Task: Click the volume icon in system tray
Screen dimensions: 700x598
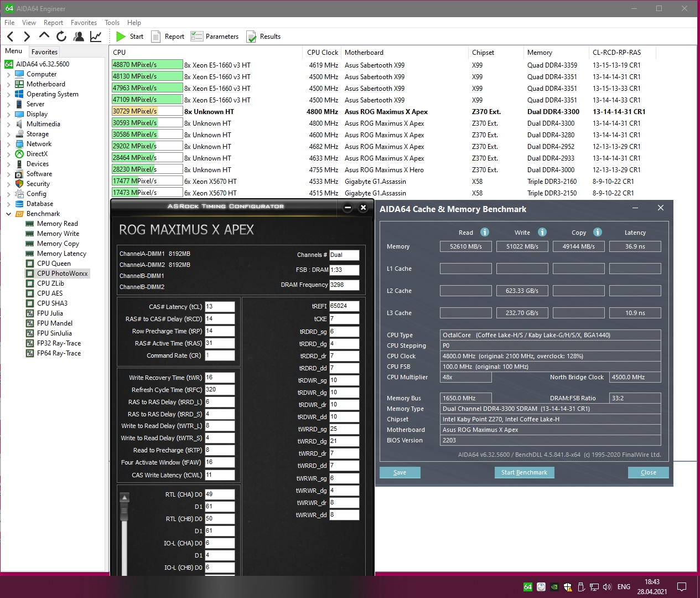Action: [x=607, y=587]
